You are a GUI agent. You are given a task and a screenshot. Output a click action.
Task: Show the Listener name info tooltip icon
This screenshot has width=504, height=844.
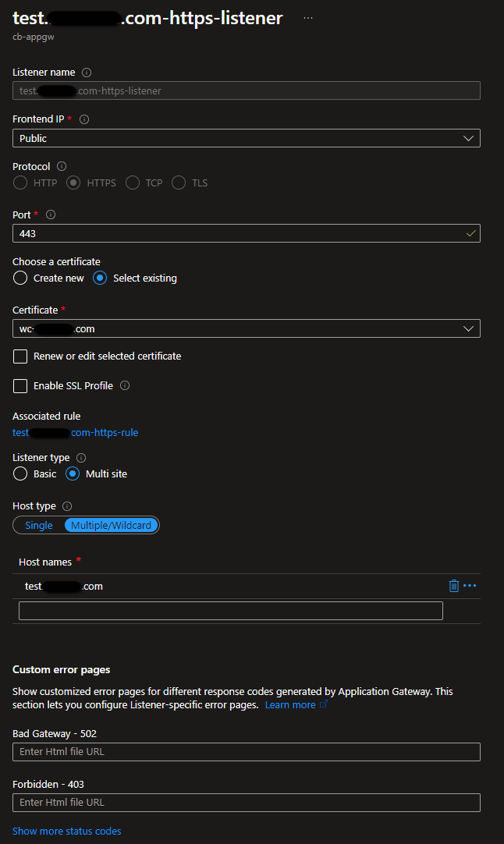[x=87, y=72]
